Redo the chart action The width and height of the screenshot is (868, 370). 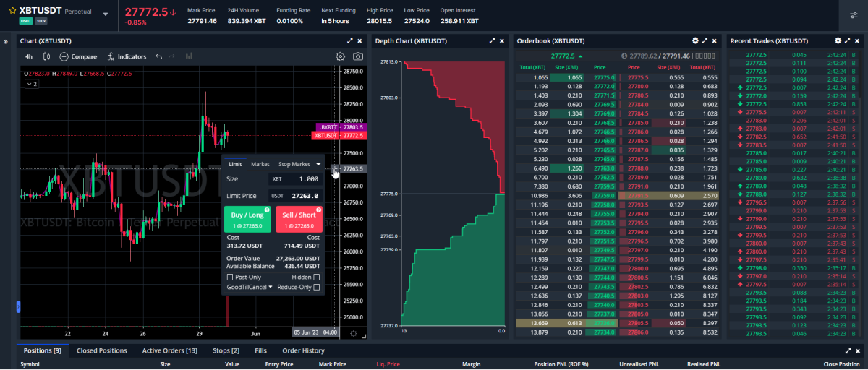tap(172, 56)
